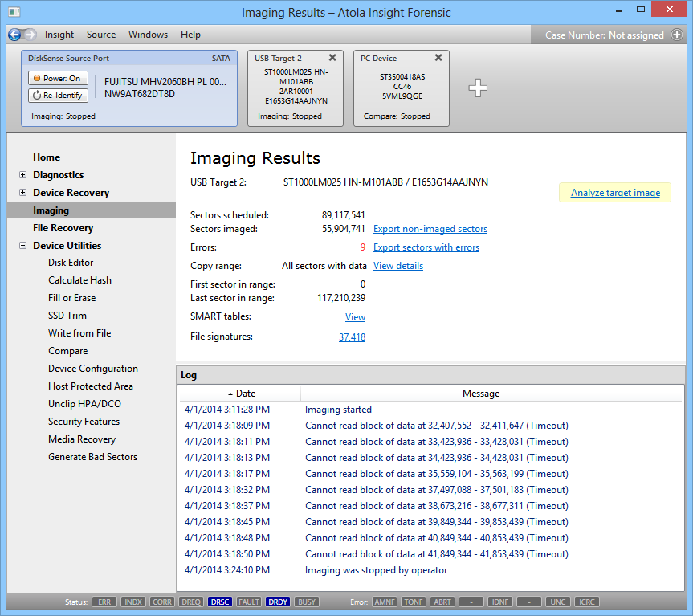Viewport: 693px width, 616px height.
Task: Click the ABRT error indicator
Action: [x=442, y=602]
